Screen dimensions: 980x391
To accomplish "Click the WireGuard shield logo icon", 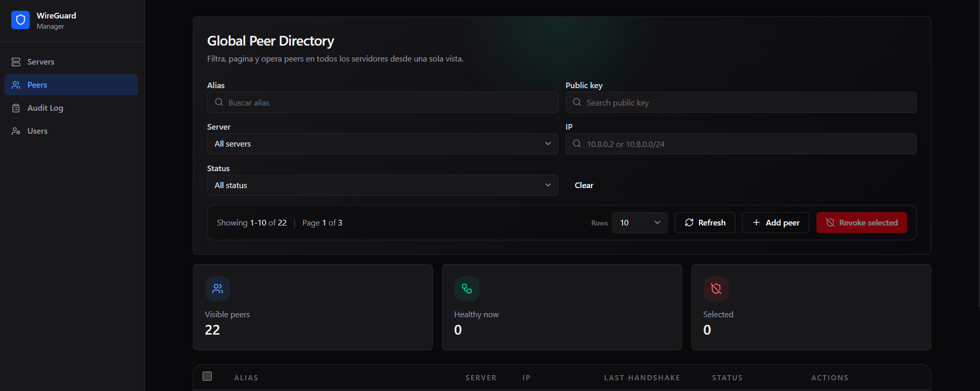I will tap(21, 20).
